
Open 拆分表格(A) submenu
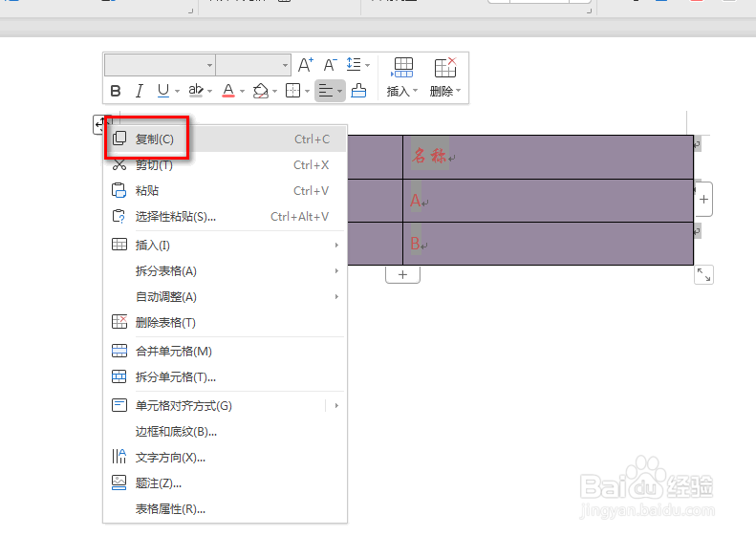tap(226, 271)
